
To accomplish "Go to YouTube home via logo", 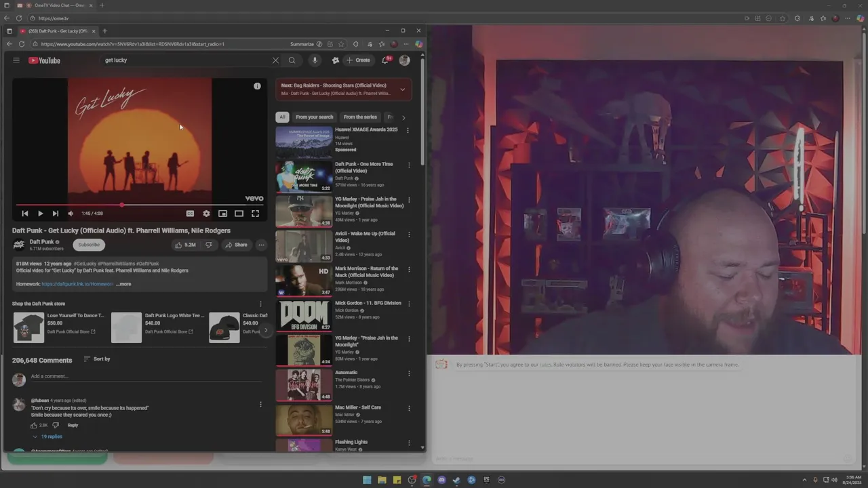I will [x=44, y=60].
